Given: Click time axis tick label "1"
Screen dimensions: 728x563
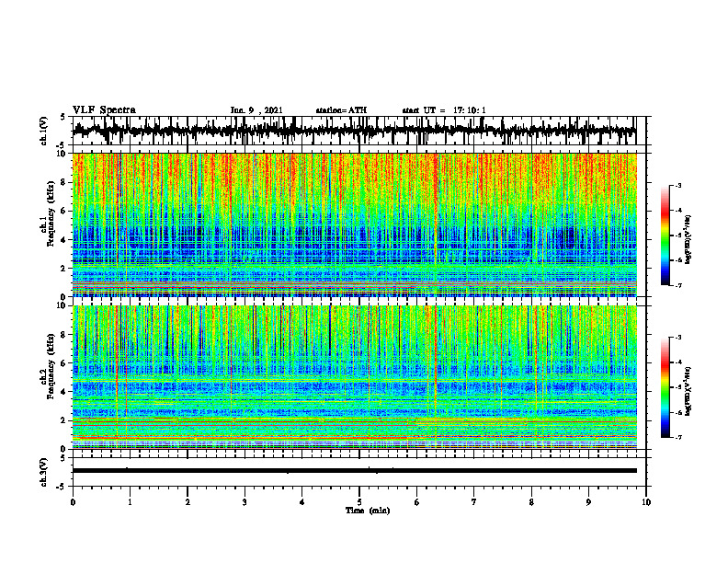Looking at the screenshot, I should coord(130,502).
